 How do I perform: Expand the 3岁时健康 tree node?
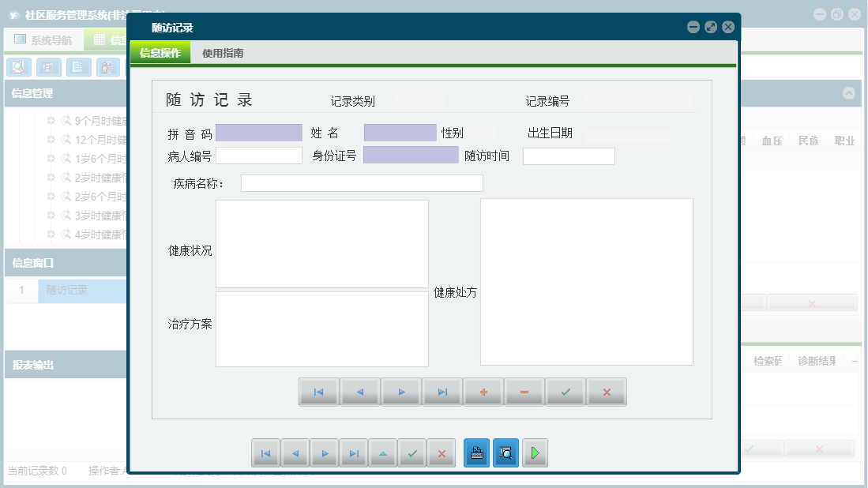(51, 215)
